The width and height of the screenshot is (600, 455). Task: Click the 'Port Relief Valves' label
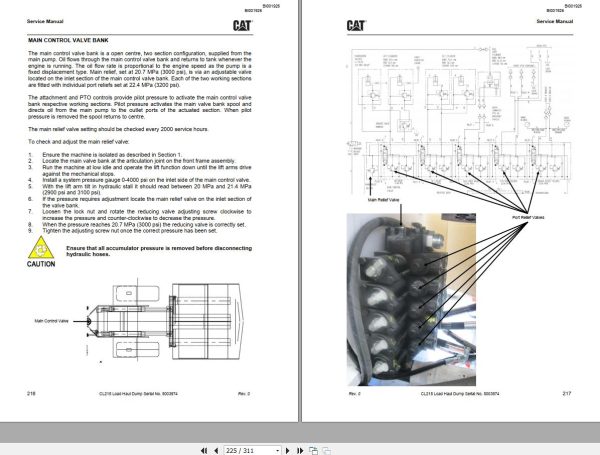(528, 217)
